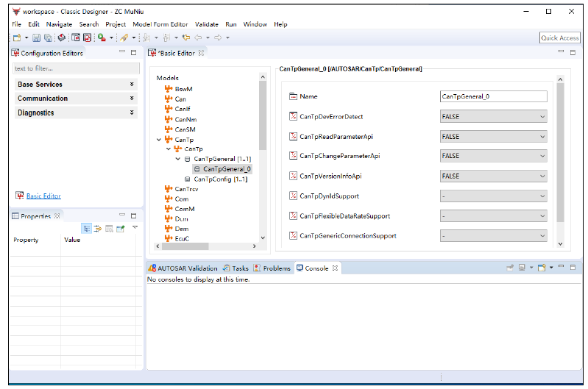Click the Back navigation arrow icon
The image size is (588, 389).
point(198,38)
